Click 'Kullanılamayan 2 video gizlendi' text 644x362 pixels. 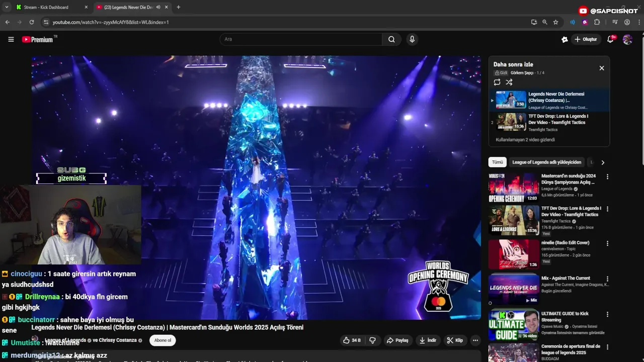[x=525, y=140]
